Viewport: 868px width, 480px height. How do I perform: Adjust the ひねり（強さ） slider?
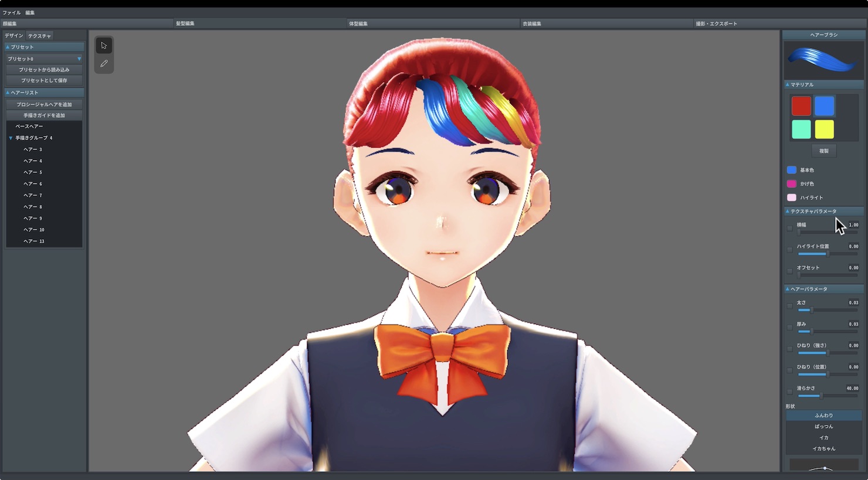[x=828, y=353]
